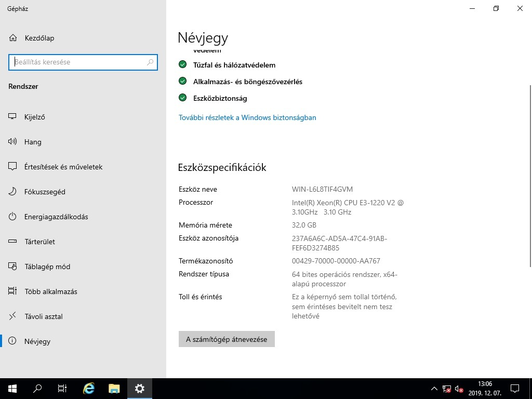Screen dimensions: 532x399
Task: Click the drive icon beside Tárterület
Action: coord(12,241)
